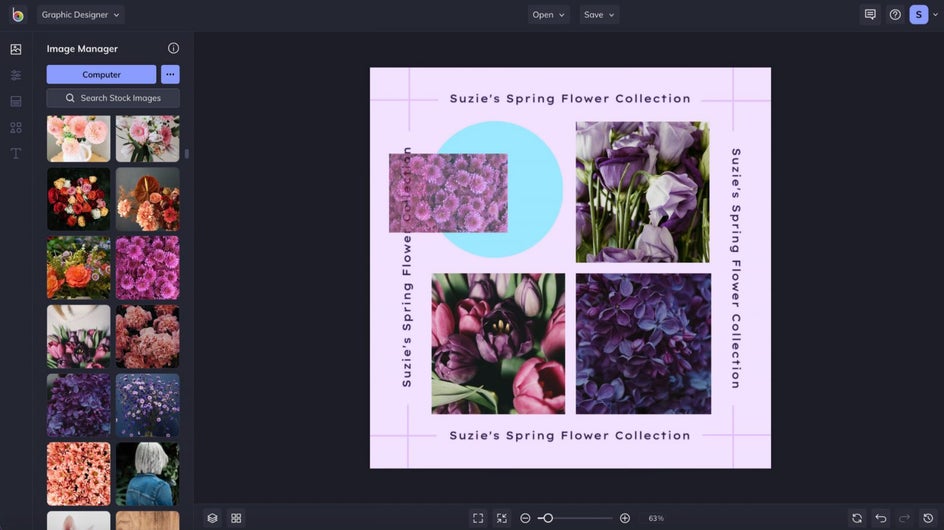Select the right vertical title text
The height and width of the screenshot is (530, 944).
(736, 268)
